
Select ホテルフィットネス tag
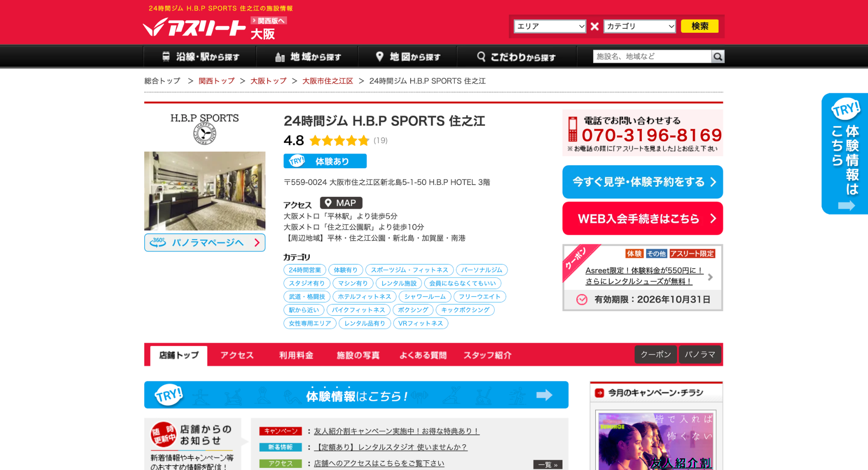point(364,297)
